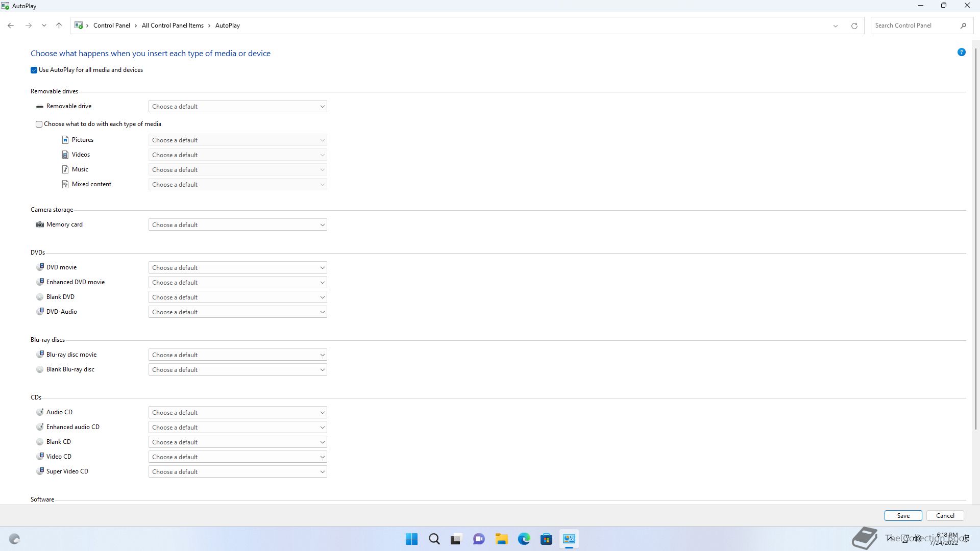Go to Control Panel breadcrumb
Viewport: 980px width, 551px height.
pyautogui.click(x=111, y=26)
